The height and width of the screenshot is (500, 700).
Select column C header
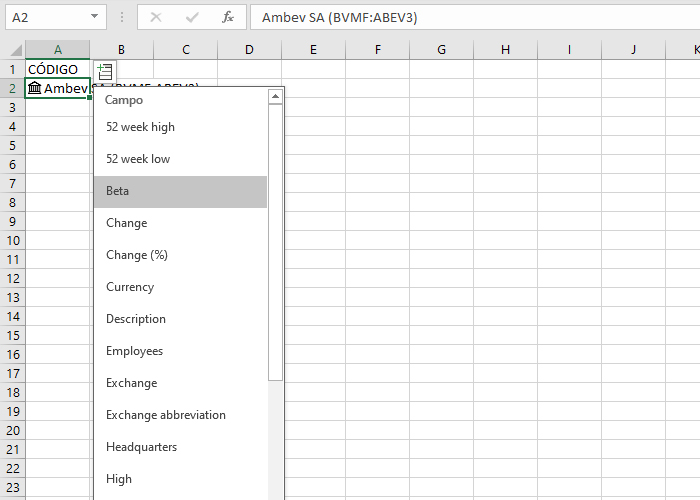(186, 50)
